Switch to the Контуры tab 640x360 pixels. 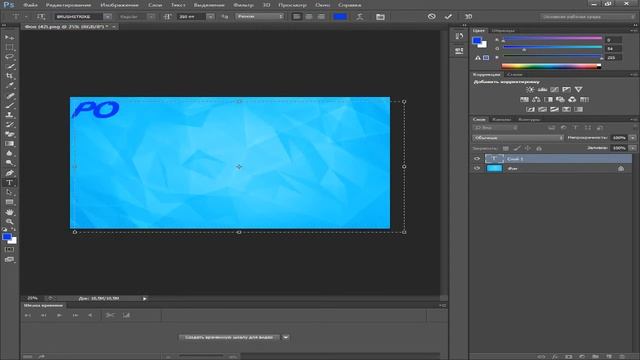coord(529,120)
